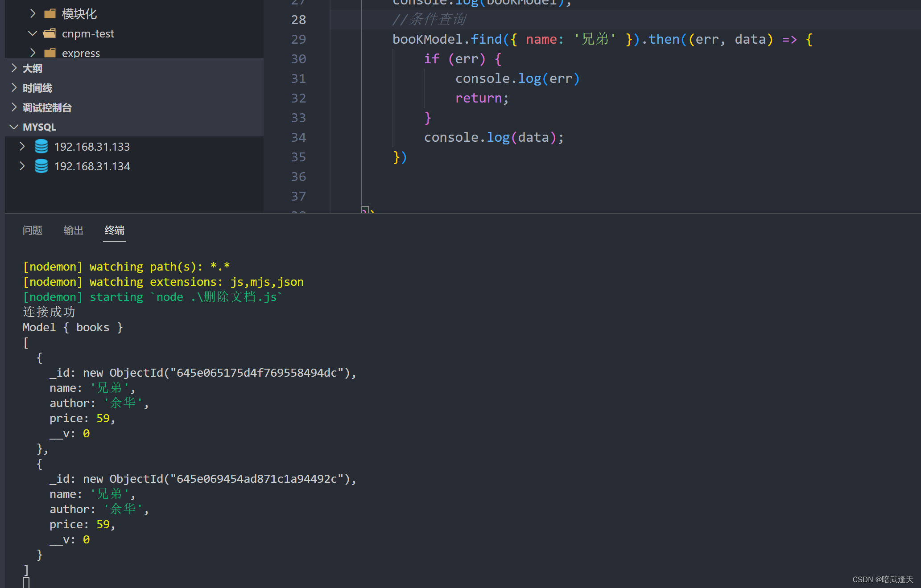The height and width of the screenshot is (588, 921).
Task: Click the console.log(data); line
Action: pos(494,137)
